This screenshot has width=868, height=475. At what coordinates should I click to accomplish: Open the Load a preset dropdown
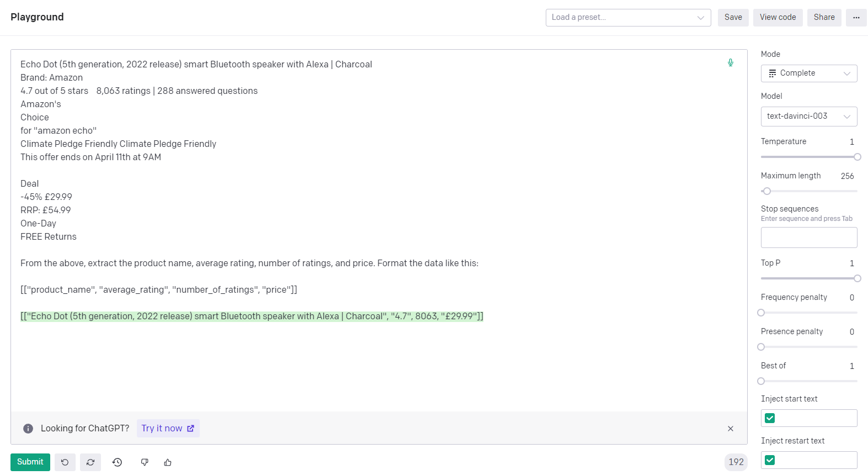coord(628,18)
